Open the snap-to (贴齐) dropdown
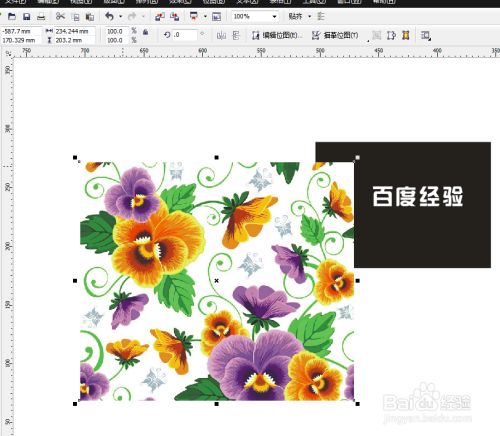 coord(310,16)
